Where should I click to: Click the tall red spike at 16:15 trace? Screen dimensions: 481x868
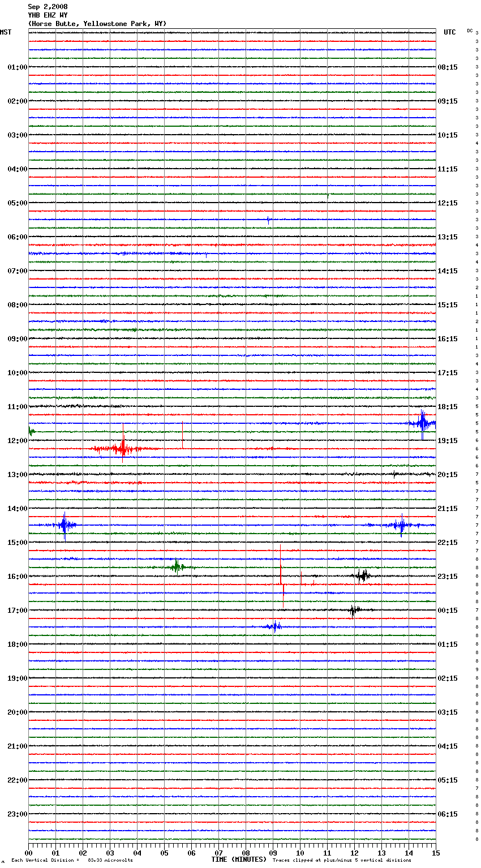[281, 576]
